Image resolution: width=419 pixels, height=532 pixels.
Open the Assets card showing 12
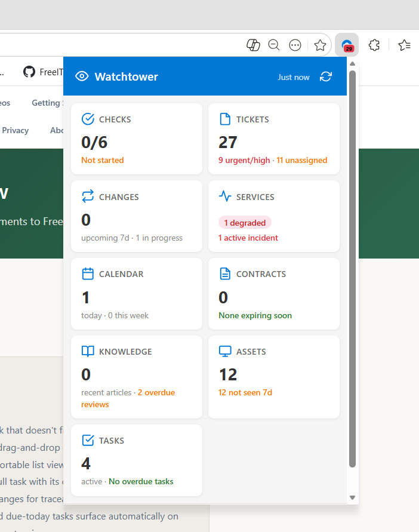(x=274, y=377)
